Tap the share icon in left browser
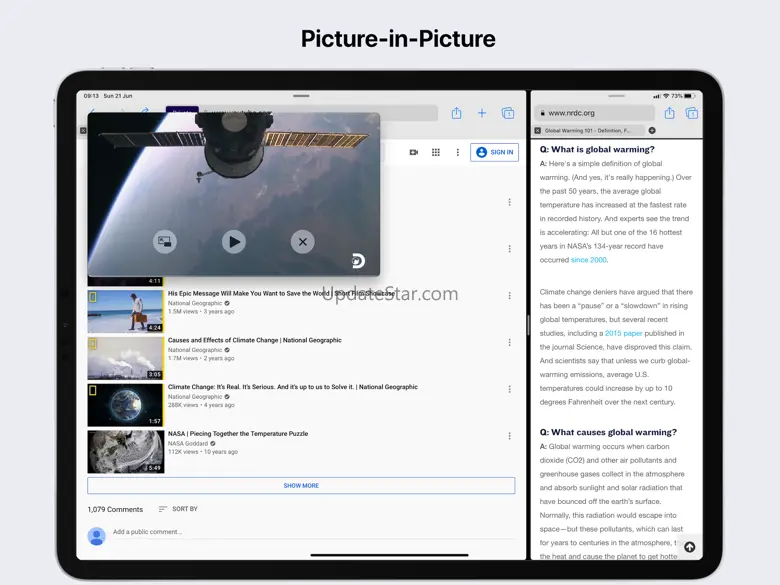This screenshot has width=780, height=585. tap(456, 114)
